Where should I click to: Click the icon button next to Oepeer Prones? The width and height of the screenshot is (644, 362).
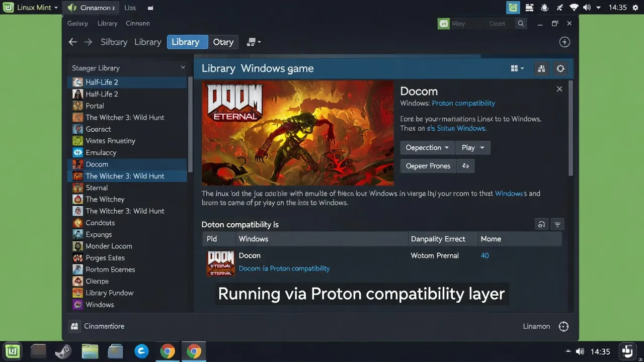point(465,166)
